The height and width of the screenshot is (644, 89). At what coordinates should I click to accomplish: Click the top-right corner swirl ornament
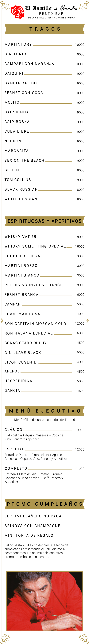84,7
